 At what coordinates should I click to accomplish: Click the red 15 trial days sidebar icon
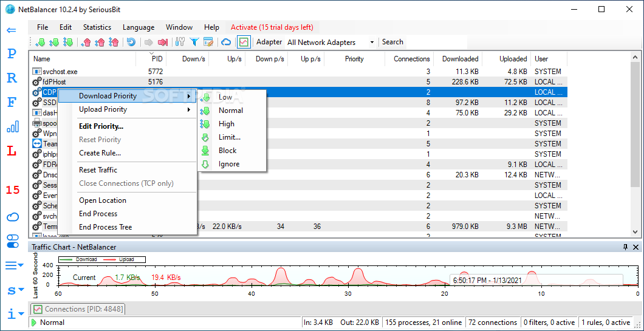click(x=13, y=190)
